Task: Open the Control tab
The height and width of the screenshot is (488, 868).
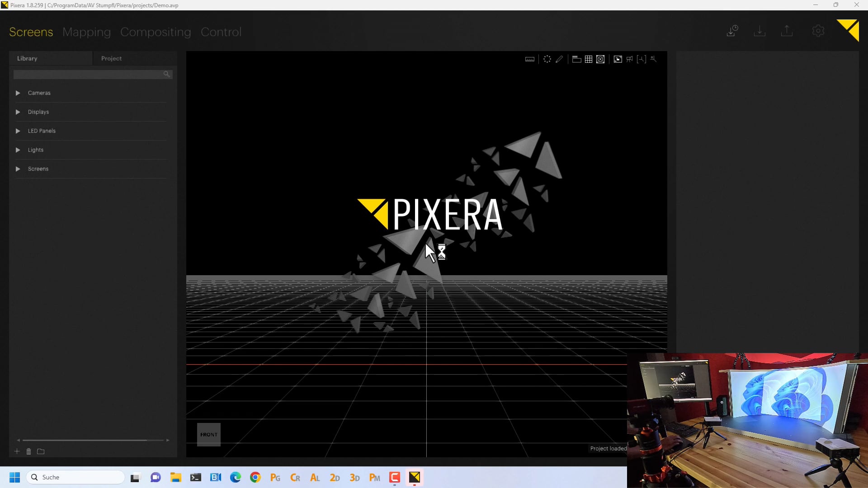Action: point(221,32)
